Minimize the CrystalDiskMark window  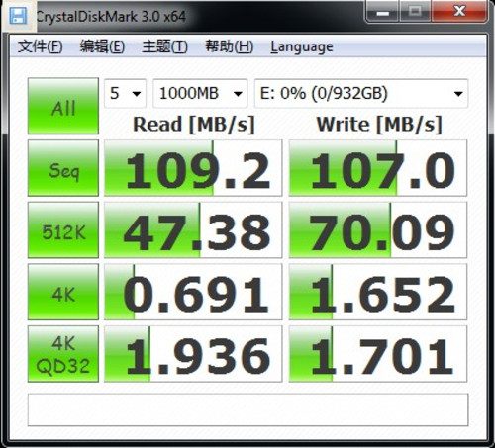tap(383, 12)
